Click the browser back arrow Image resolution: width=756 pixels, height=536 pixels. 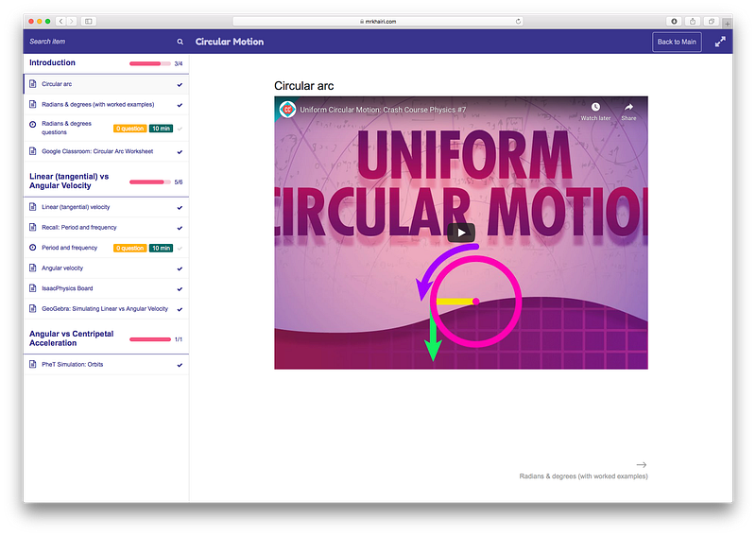60,21
